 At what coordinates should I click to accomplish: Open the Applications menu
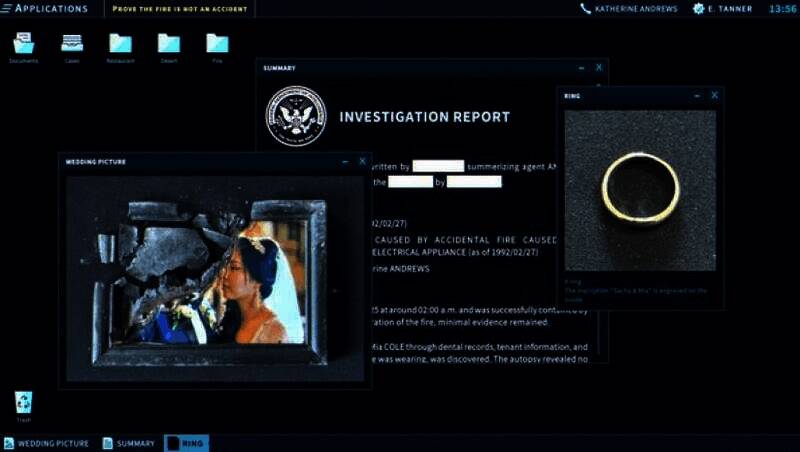[50, 8]
